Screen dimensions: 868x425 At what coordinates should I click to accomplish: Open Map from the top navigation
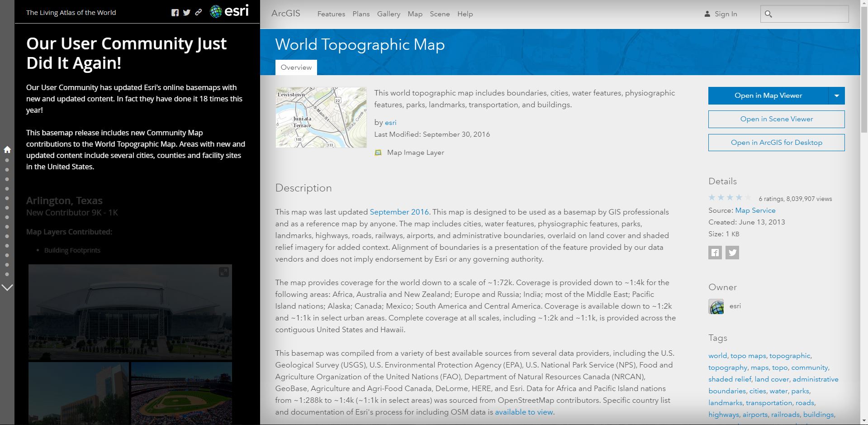point(415,14)
